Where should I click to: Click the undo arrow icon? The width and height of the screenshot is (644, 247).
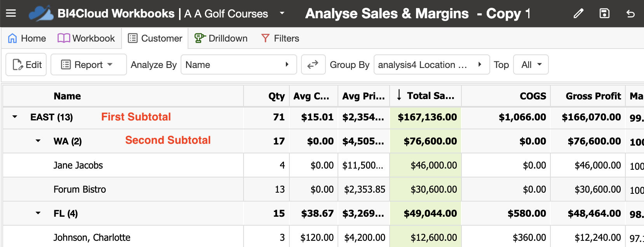tap(630, 14)
